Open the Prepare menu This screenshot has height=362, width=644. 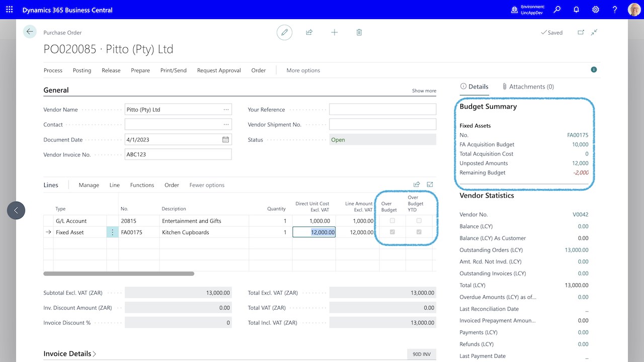140,70
